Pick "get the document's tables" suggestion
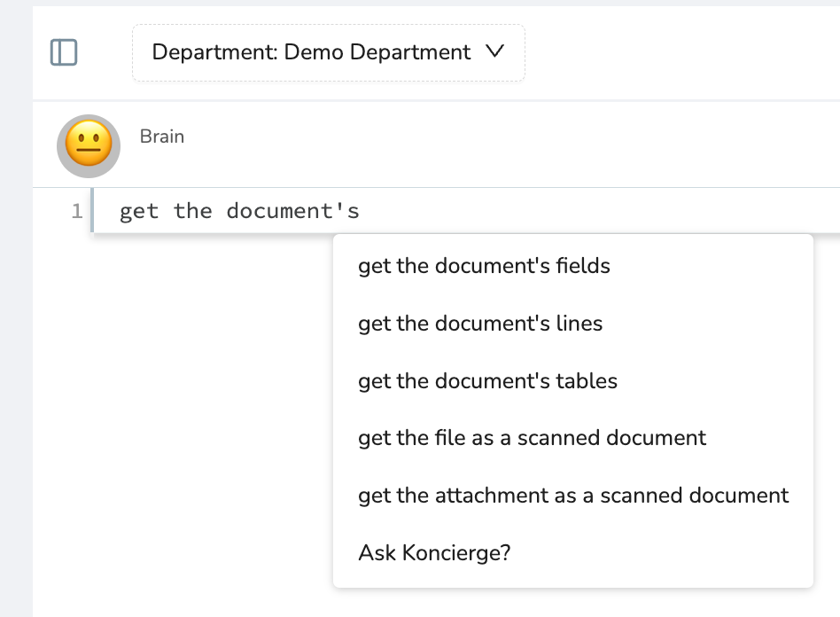The image size is (840, 617). (x=487, y=381)
